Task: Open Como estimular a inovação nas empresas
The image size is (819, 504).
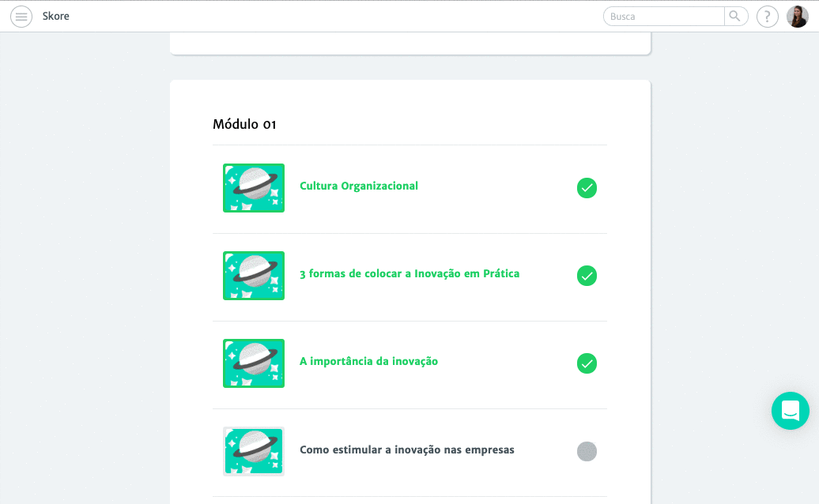Action: [x=407, y=449]
